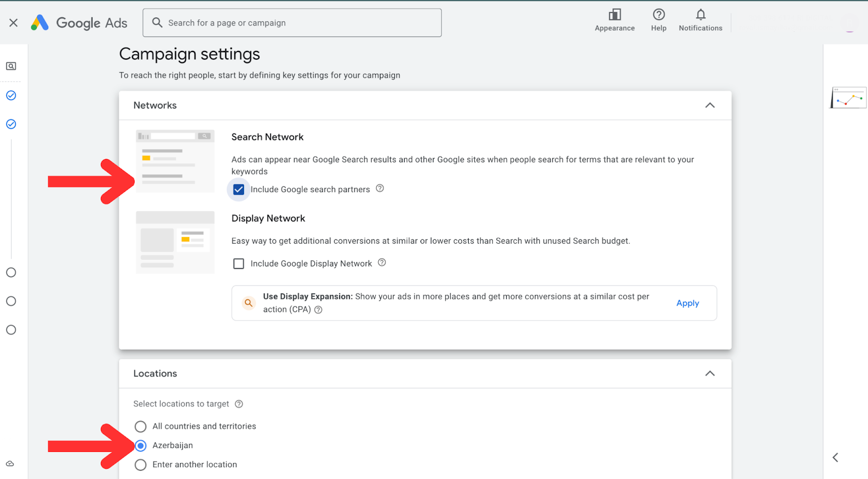Click the Use Display Expansion text
Image resolution: width=868 pixels, height=479 pixels.
pos(308,296)
